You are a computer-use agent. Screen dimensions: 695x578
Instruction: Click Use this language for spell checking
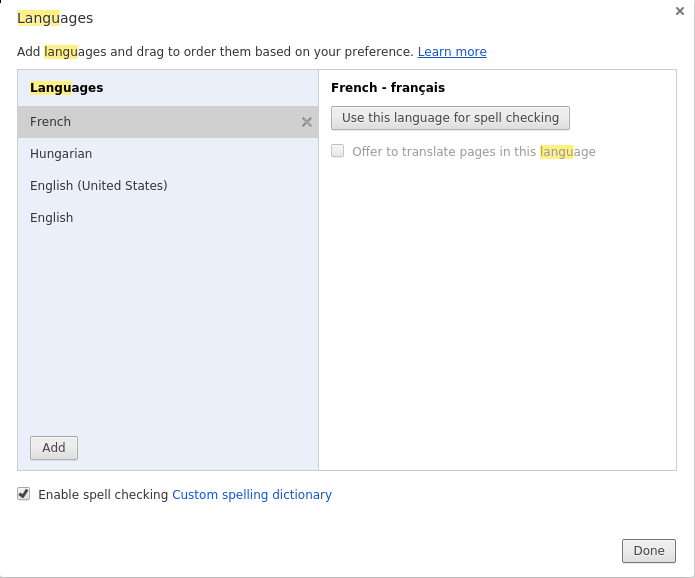pyautogui.click(x=450, y=118)
